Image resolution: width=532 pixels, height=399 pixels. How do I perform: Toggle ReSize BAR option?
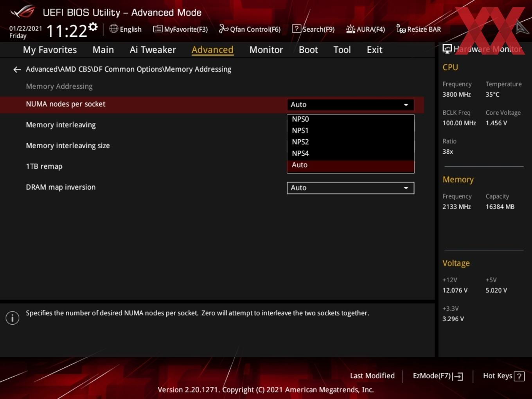tap(419, 29)
